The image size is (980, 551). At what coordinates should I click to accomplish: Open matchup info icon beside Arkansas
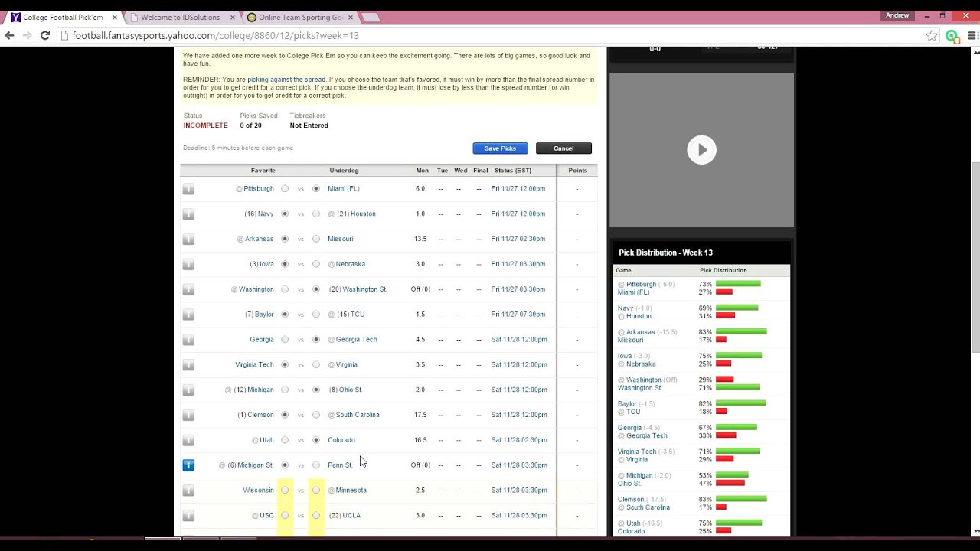pos(188,240)
